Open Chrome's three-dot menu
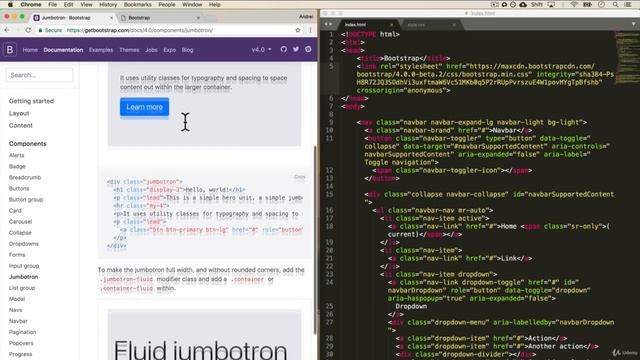The image size is (640, 360). tap(310, 30)
